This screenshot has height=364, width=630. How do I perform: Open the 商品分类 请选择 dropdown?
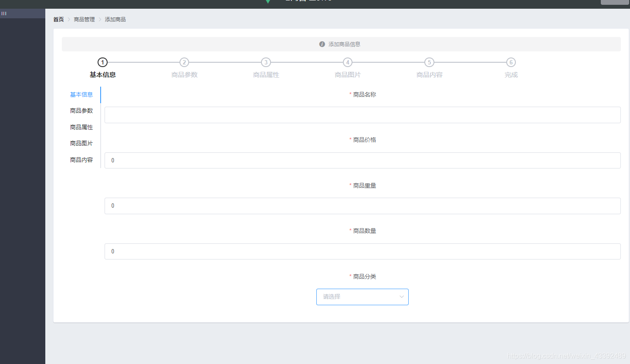362,297
